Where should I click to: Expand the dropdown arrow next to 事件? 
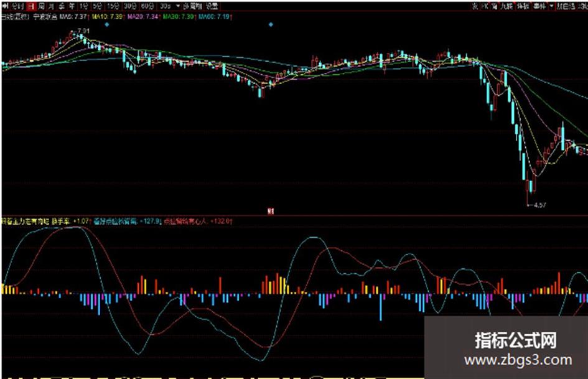click(551, 6)
